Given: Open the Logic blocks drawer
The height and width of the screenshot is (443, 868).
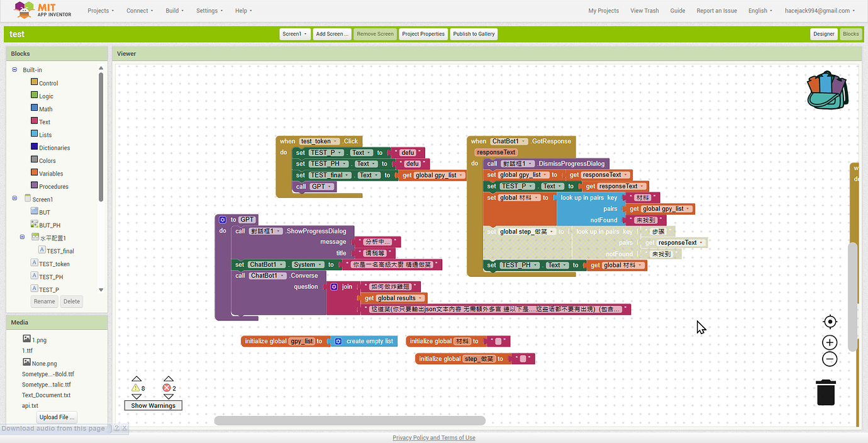Looking at the screenshot, I should (46, 96).
